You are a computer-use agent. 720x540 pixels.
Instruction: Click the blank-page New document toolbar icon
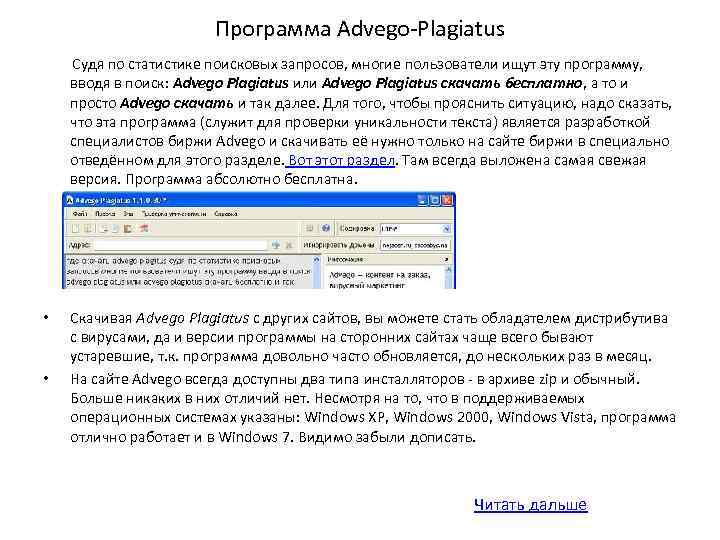76,228
